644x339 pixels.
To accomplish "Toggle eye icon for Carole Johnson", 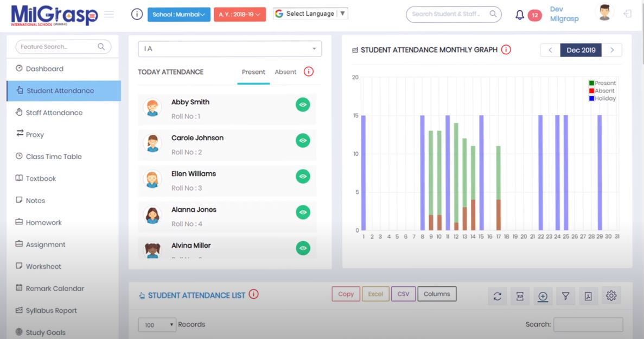I will pos(303,141).
